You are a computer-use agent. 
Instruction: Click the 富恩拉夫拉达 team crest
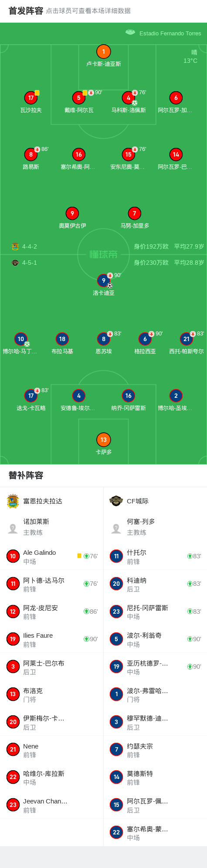tap(13, 501)
